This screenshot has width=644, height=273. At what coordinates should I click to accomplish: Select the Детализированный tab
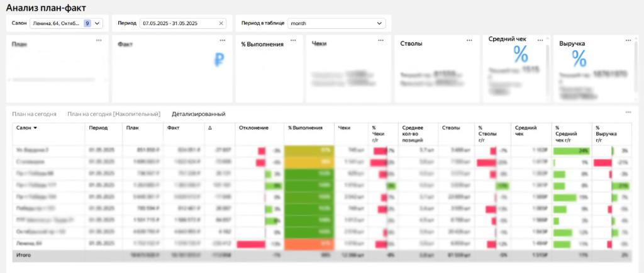pos(199,114)
